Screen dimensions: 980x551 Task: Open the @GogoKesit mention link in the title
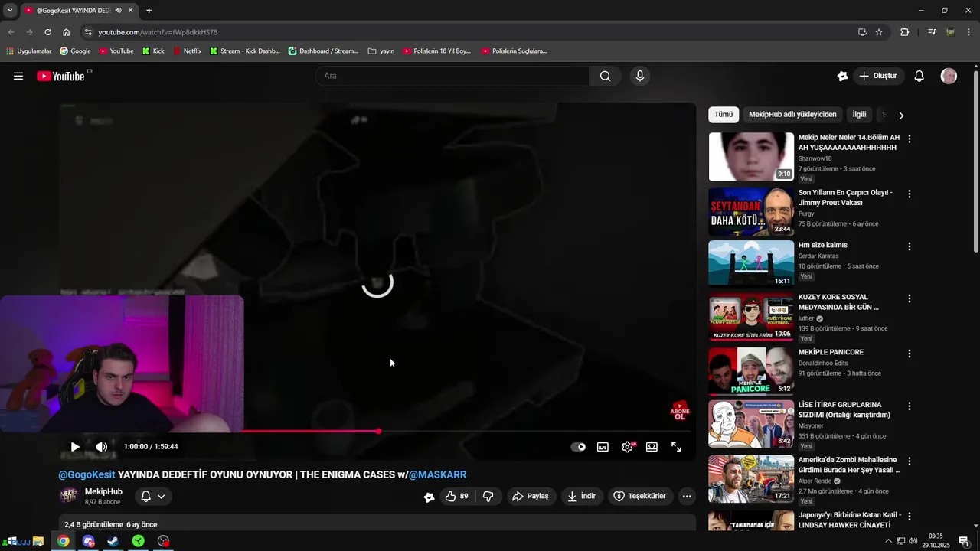87,474
